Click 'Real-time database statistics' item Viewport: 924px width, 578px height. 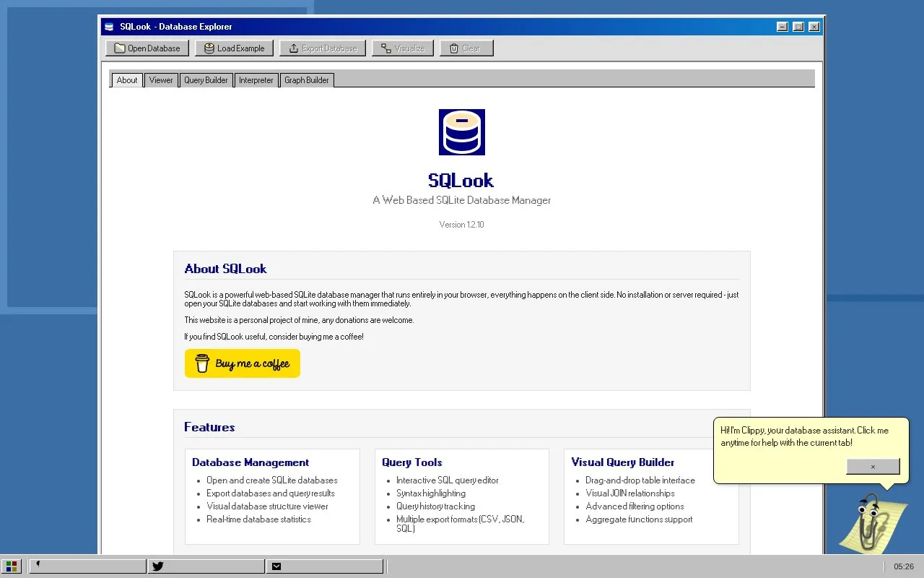pyautogui.click(x=258, y=519)
